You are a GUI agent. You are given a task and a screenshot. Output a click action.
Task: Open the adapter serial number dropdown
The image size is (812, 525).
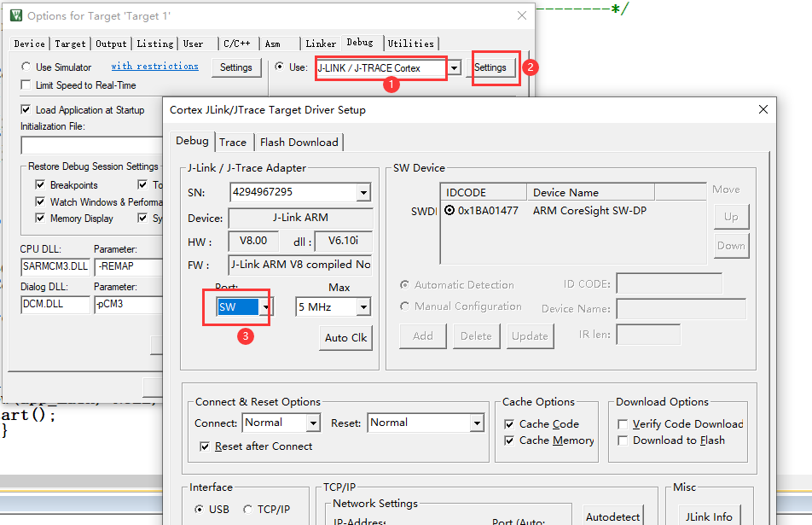coord(365,192)
